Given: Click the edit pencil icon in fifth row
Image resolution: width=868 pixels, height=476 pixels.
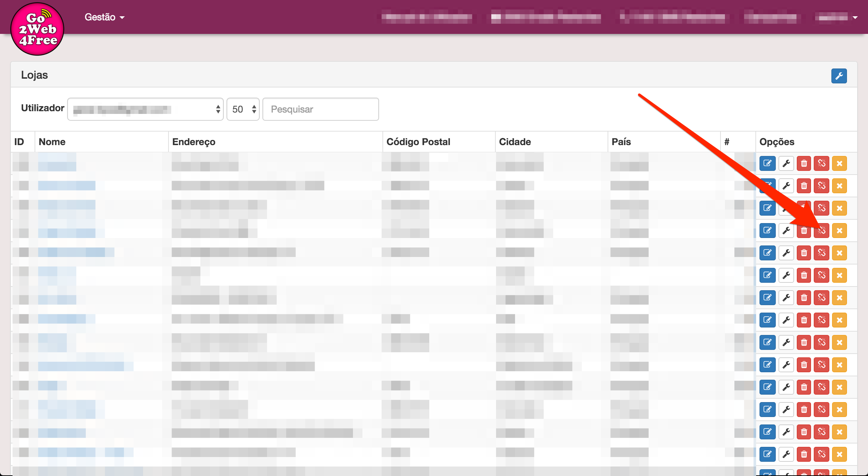Looking at the screenshot, I should tap(767, 253).
